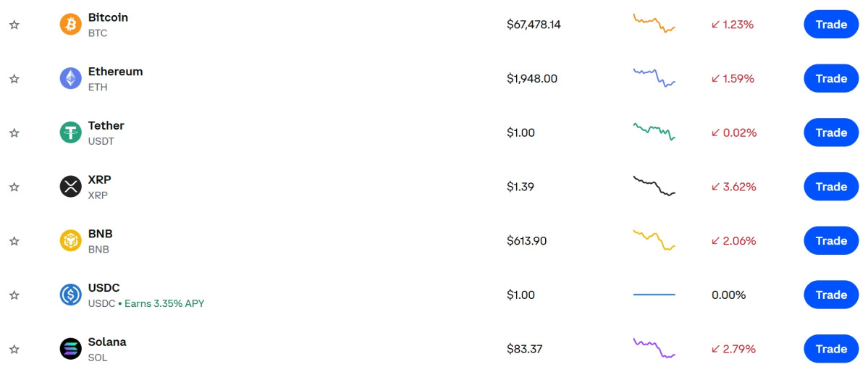Click the Ethereum diamond logo icon
The width and height of the screenshot is (868, 380).
click(x=71, y=78)
